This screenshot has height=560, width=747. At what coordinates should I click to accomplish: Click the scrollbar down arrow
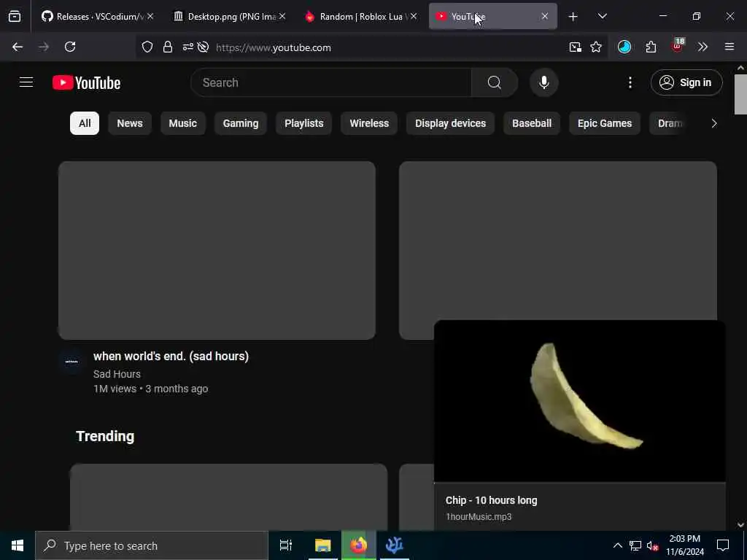(740, 525)
